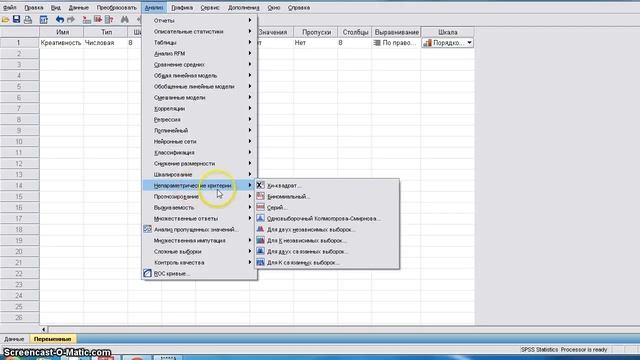Open the Преобразовать menu

(x=116, y=8)
